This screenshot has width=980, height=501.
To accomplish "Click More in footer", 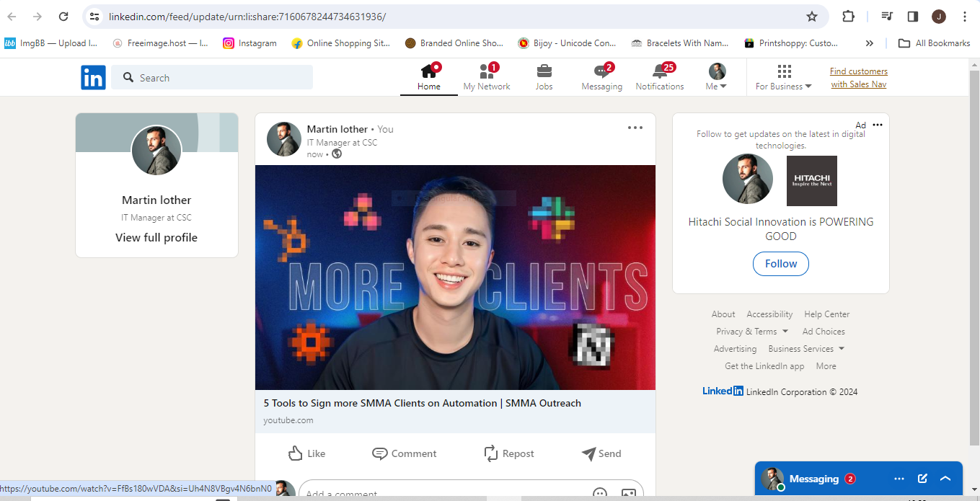I will (826, 366).
